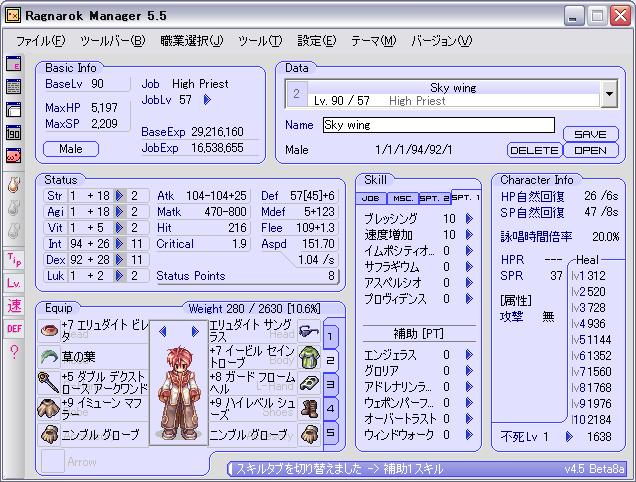Viewport: 636px width, 482px height.
Task: Click the arrow beside ウィンドウォーク skill
Action: tap(469, 435)
